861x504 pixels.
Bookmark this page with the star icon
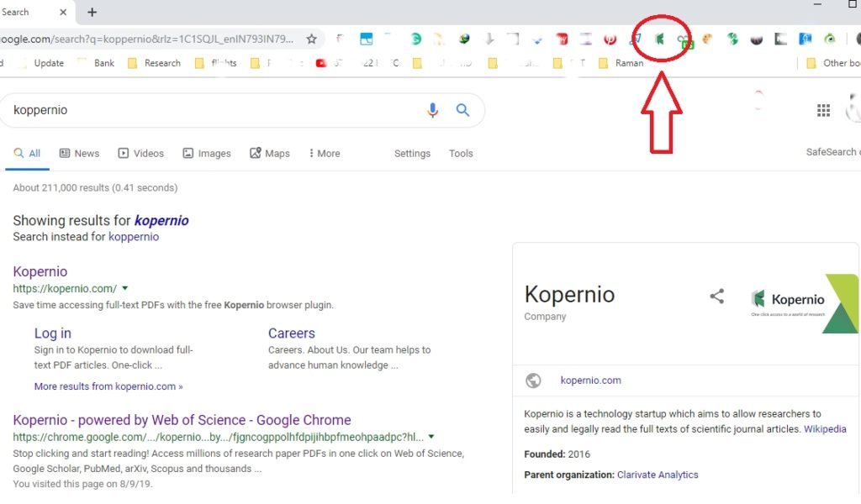pyautogui.click(x=311, y=39)
